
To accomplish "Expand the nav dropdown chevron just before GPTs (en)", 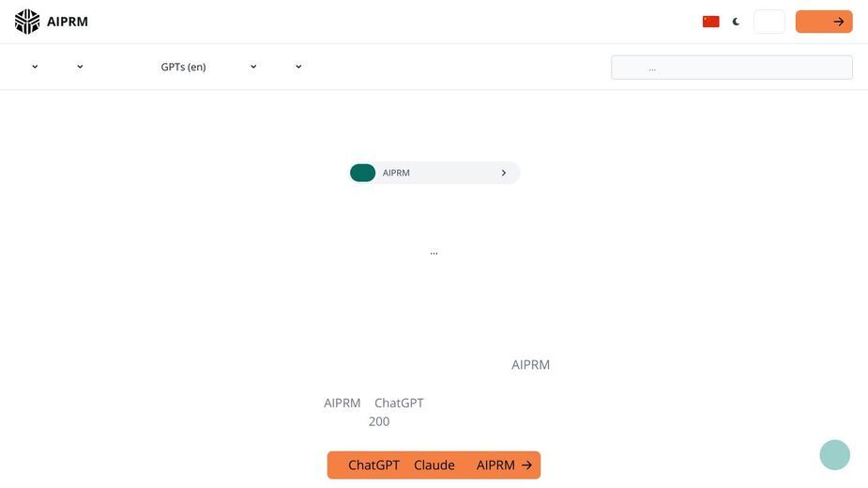I will coord(80,67).
